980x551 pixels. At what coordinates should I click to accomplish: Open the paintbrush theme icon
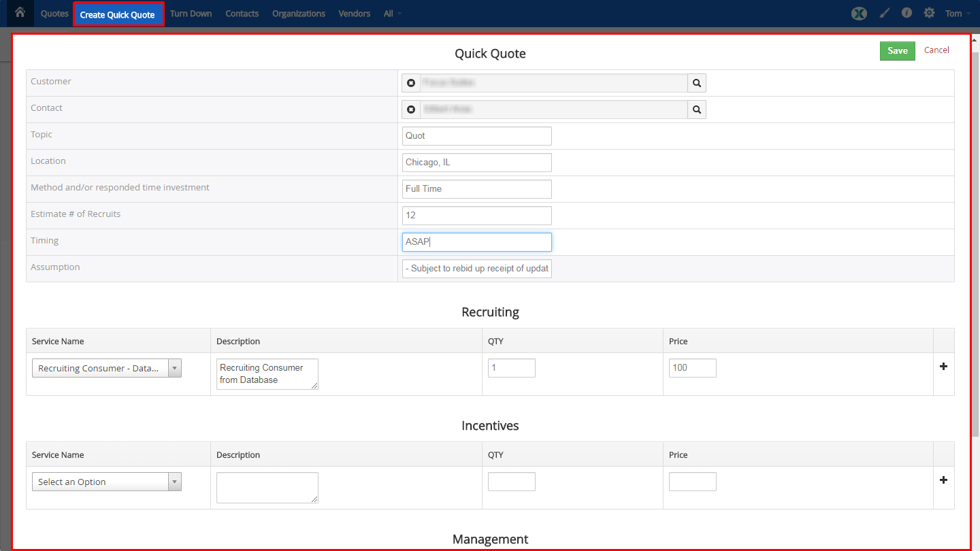[x=884, y=13]
